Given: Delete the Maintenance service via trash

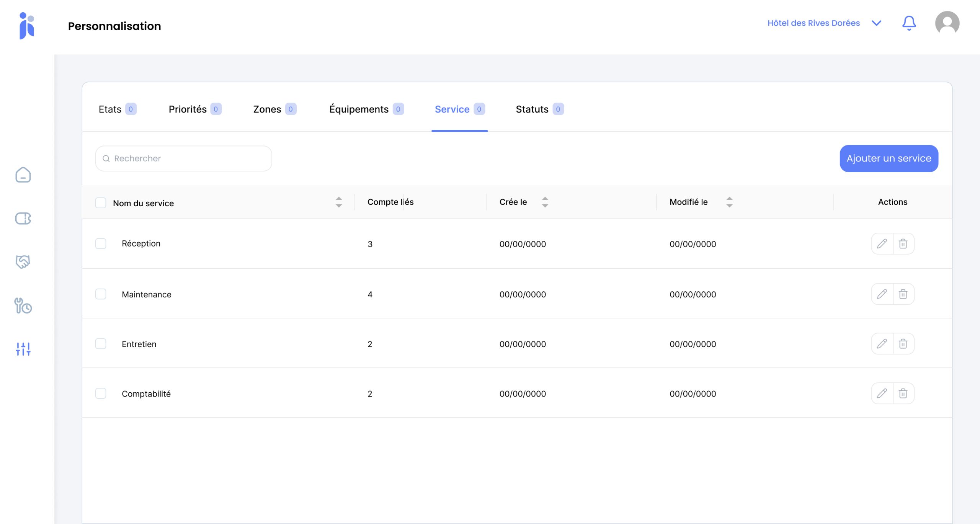Looking at the screenshot, I should [x=903, y=294].
